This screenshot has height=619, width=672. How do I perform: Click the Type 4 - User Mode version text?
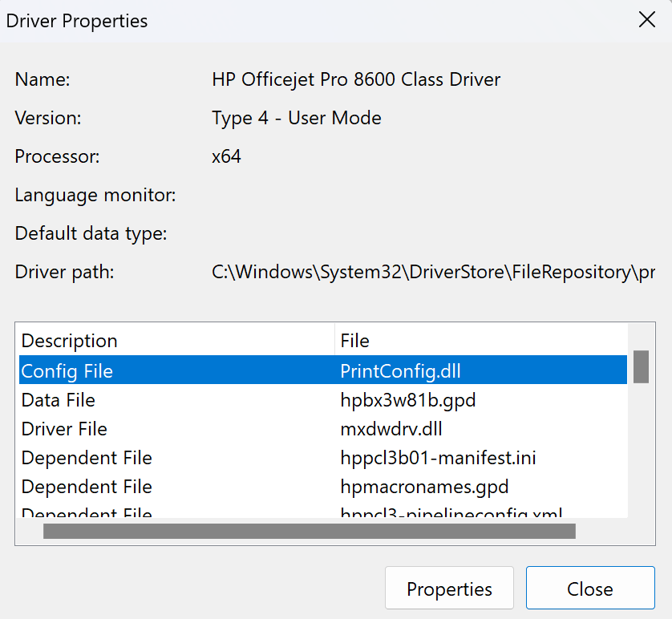pyautogui.click(x=297, y=118)
